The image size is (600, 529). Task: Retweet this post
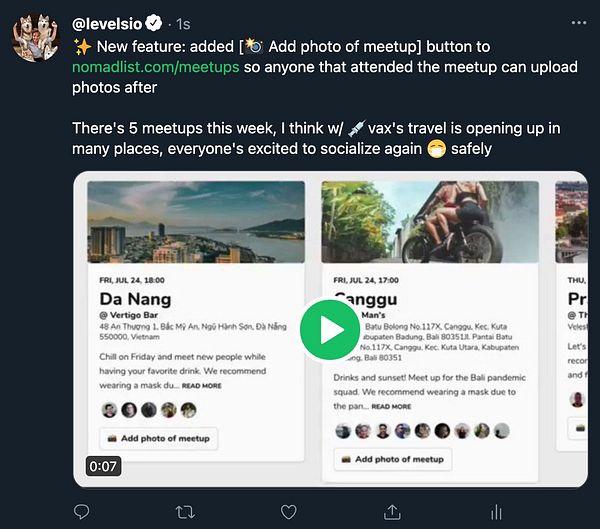(x=185, y=512)
